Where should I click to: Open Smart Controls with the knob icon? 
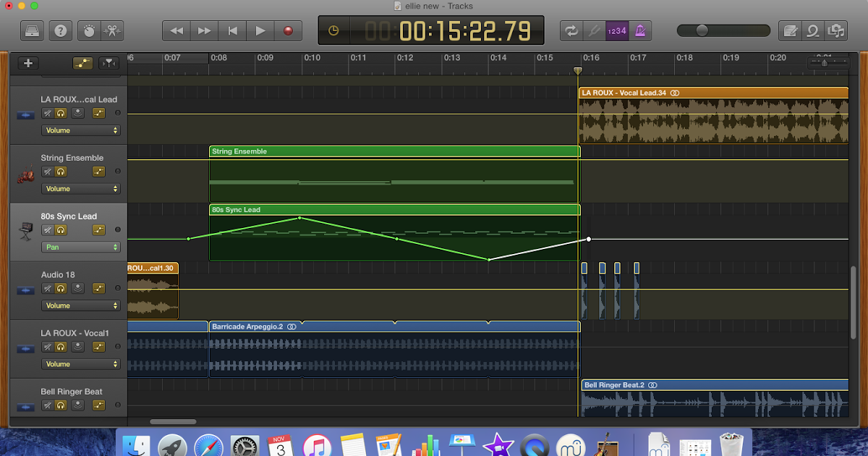point(88,30)
